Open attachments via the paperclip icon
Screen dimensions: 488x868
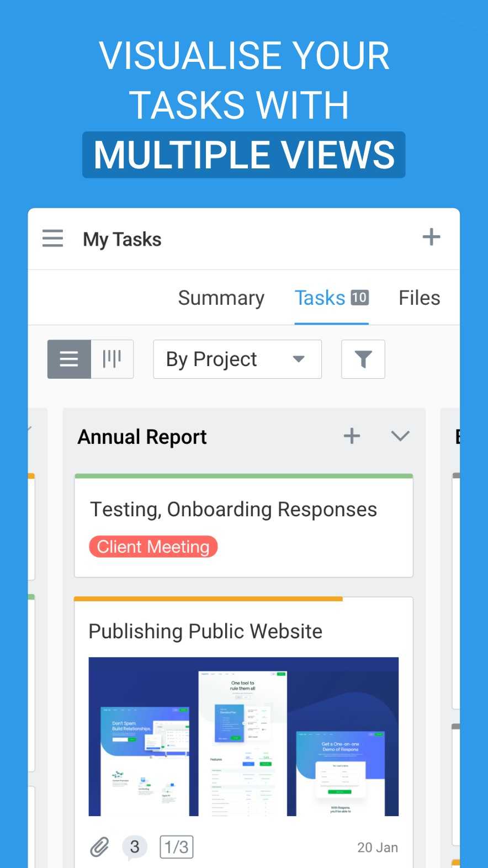100,847
